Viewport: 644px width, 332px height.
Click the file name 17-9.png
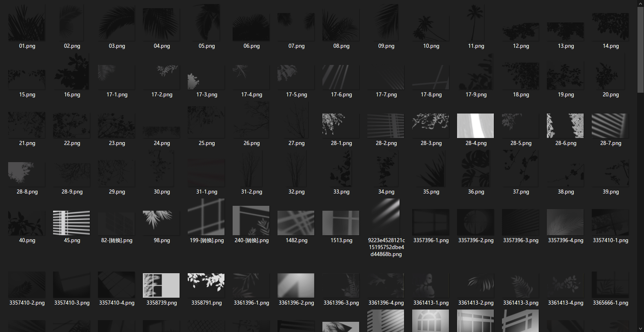[x=476, y=95]
